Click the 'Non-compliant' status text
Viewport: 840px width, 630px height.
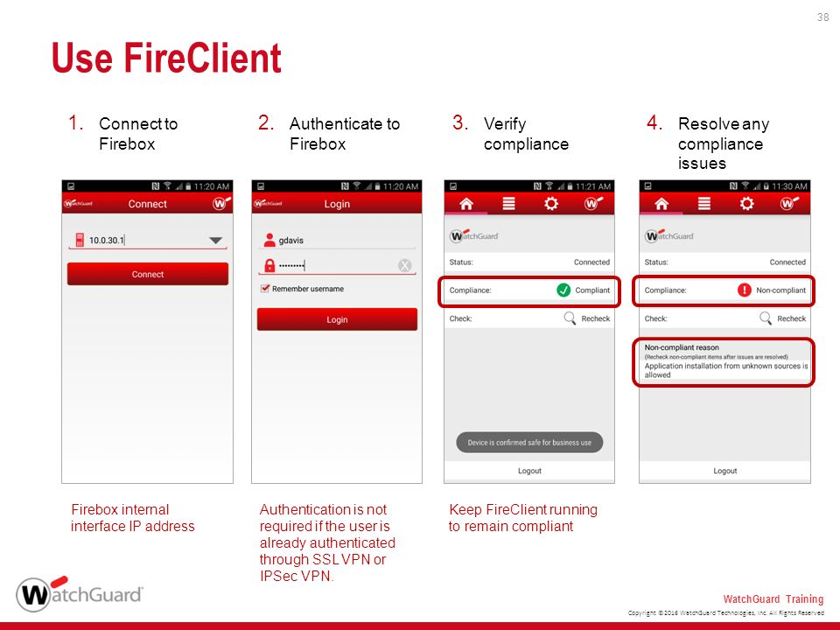[x=781, y=290]
